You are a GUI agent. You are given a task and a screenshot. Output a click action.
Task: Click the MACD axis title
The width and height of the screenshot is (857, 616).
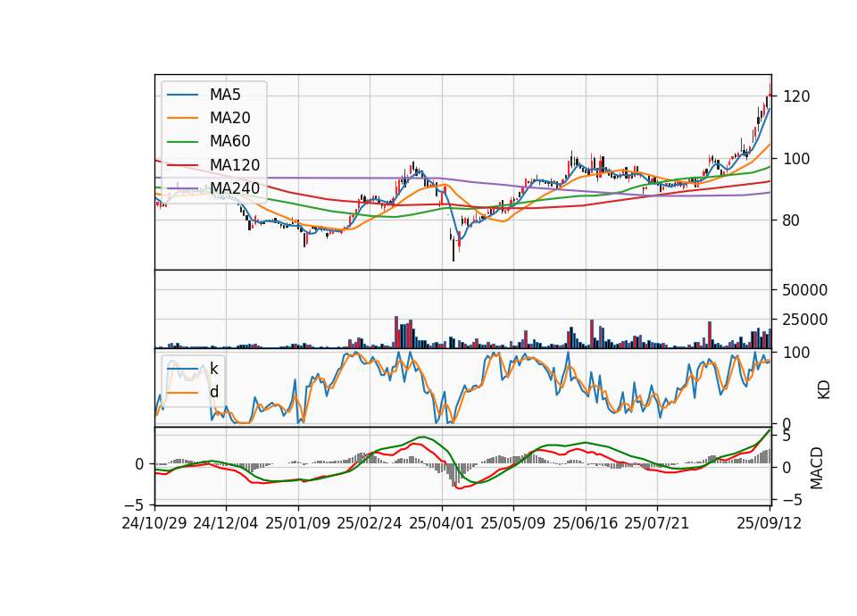click(817, 468)
